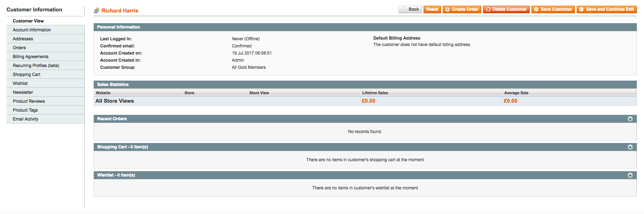Click the Create Order button
The height and width of the screenshot is (214, 644).
coord(462,9)
